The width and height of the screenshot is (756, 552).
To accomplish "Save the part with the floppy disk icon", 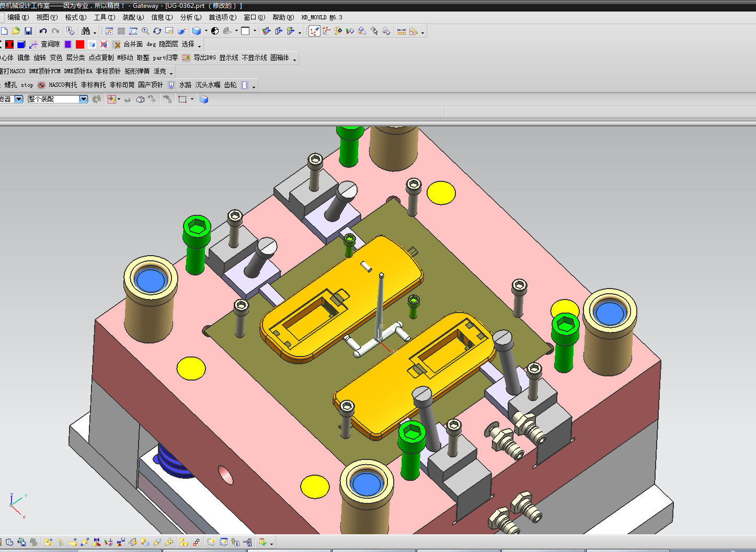I will point(28,31).
